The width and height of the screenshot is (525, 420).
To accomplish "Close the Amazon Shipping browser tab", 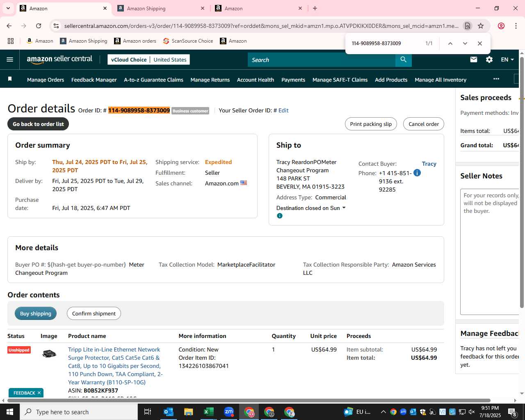I will pos(203,8).
